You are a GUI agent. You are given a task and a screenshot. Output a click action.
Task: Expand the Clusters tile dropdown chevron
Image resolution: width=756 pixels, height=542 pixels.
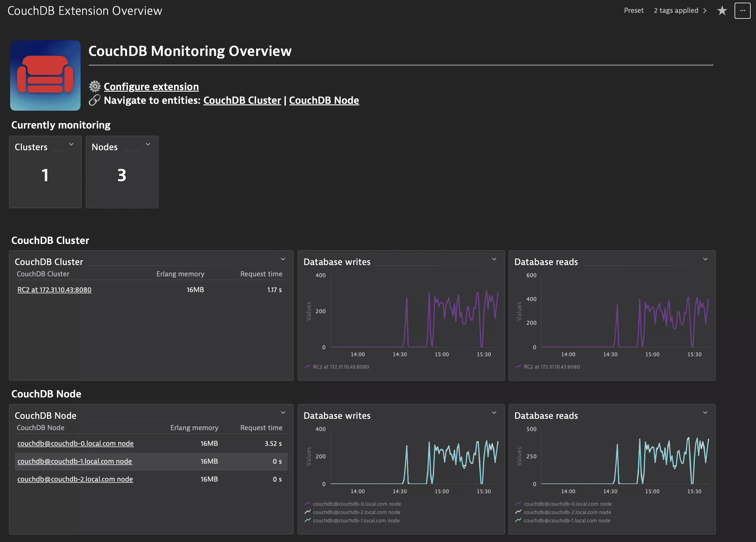click(71, 144)
